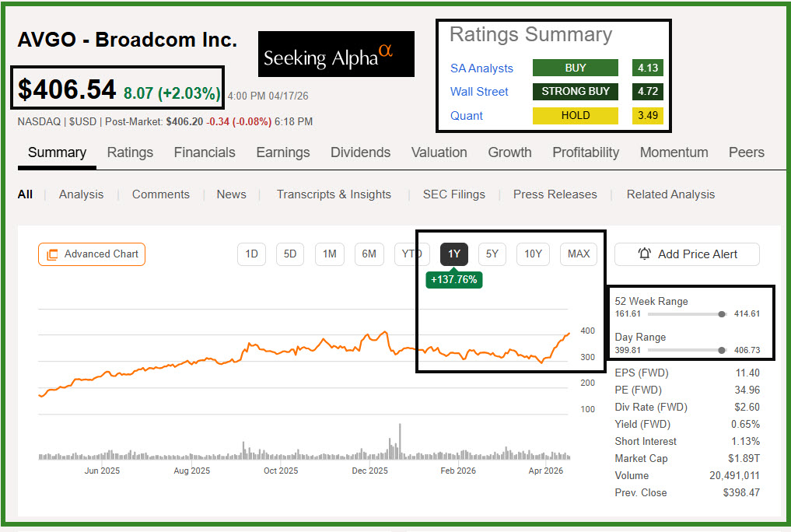The height and width of the screenshot is (532, 791).
Task: Choose the 6M chart period
Action: point(369,254)
